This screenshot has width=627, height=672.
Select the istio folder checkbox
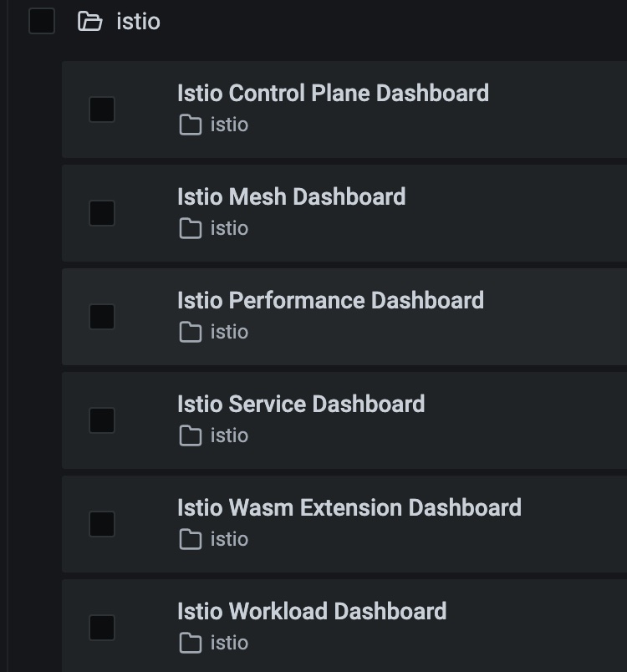click(42, 21)
